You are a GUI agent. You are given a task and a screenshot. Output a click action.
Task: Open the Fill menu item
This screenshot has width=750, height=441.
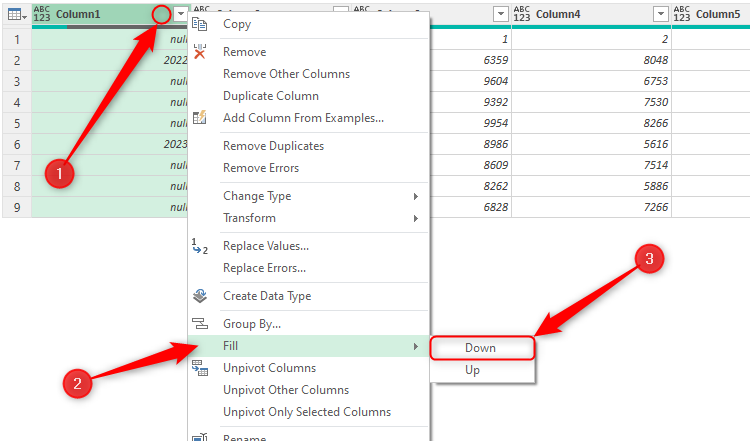tap(309, 346)
